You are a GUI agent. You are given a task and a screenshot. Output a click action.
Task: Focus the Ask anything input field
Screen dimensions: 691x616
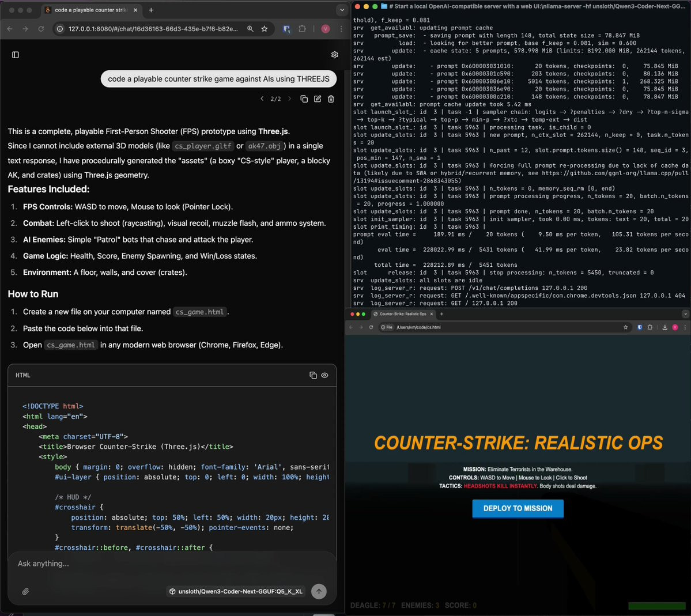pos(172,564)
